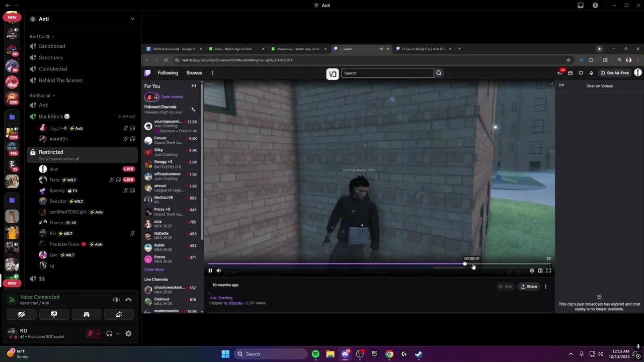Bookmark this page with star icon
Screen dimensions: 644x362
569,60
